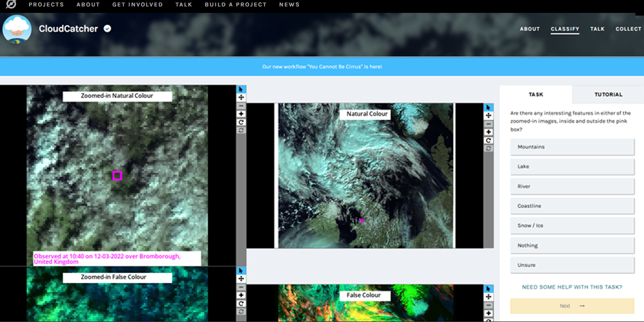Select the pointer tool for the False Colour map

pyautogui.click(x=488, y=289)
